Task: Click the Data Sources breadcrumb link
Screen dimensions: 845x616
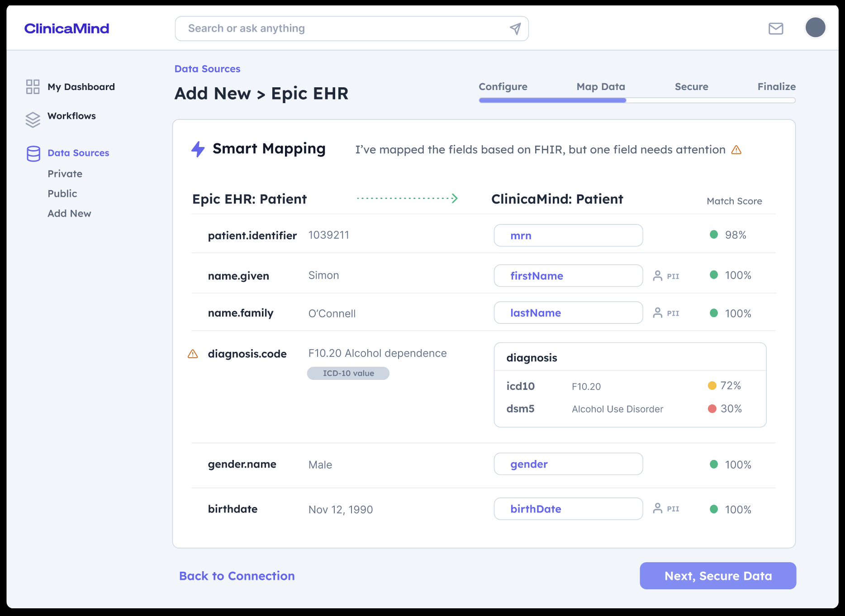Action: tap(208, 69)
